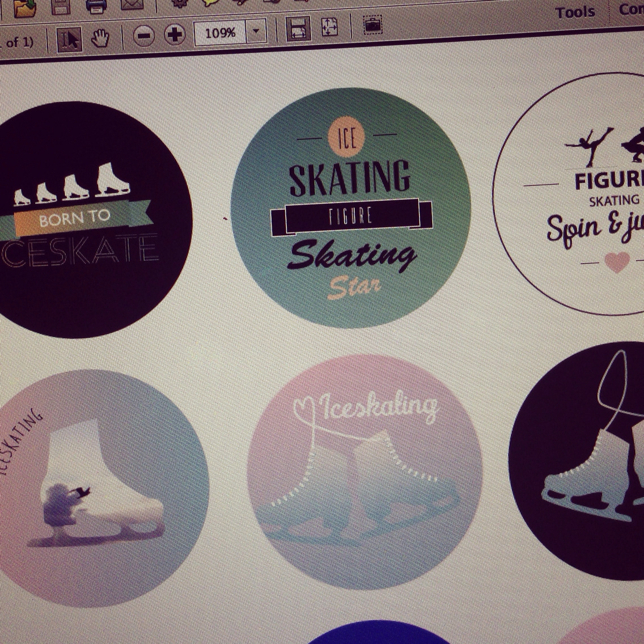This screenshot has height=644, width=644.
Task: Activate the Hand pan tool
Action: tap(100, 38)
